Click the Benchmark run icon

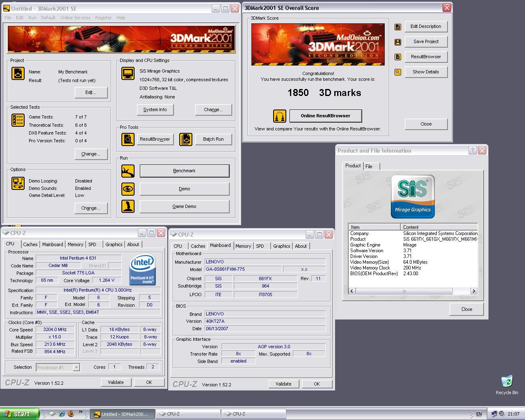(x=128, y=171)
